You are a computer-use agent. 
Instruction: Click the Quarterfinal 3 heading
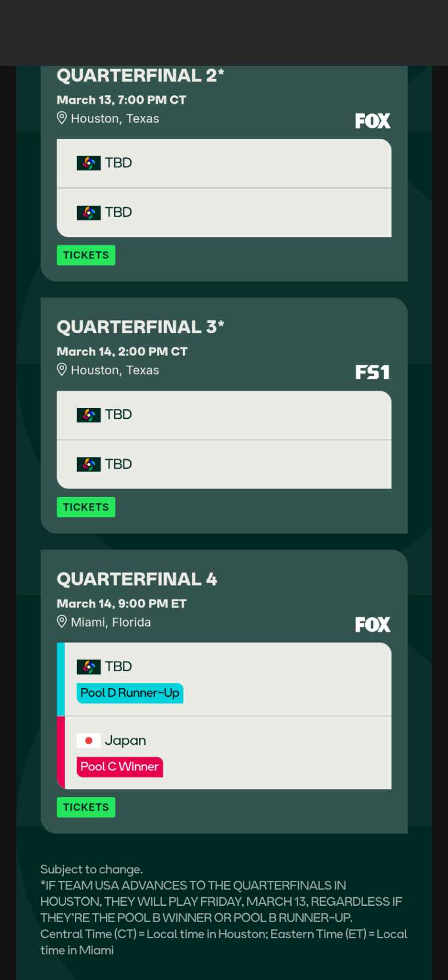[x=140, y=327]
